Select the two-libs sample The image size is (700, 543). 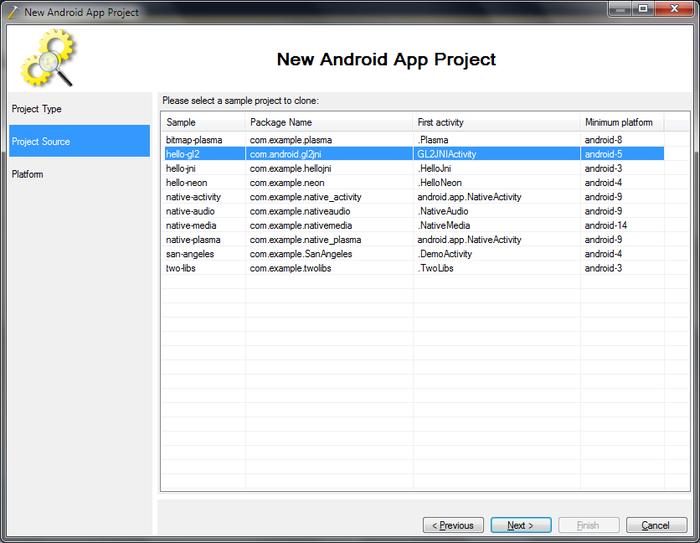pyautogui.click(x=180, y=268)
